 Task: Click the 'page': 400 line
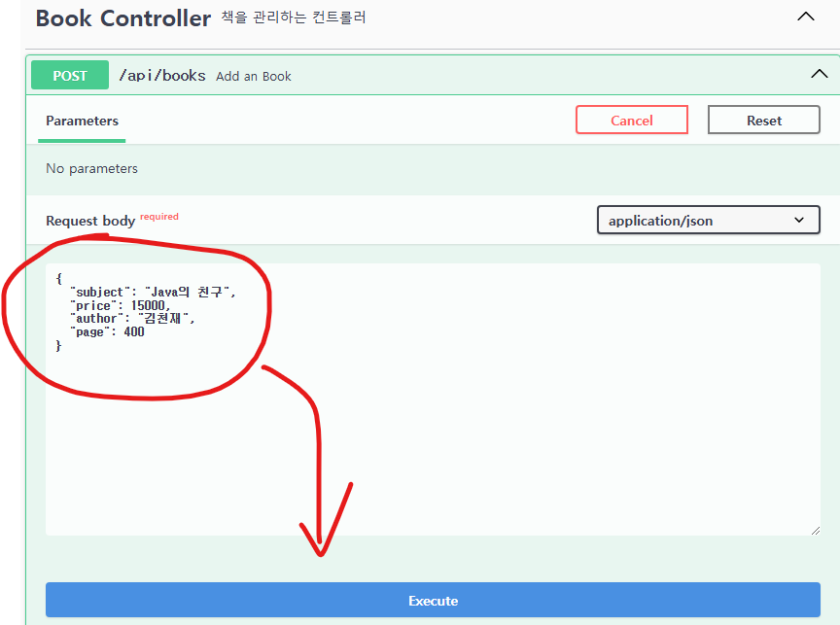[107, 331]
